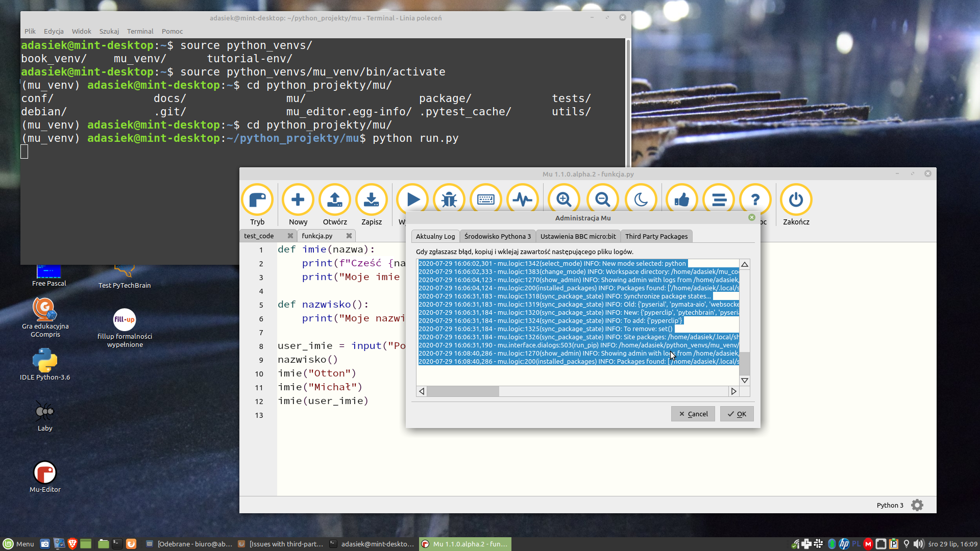
Task: Open Mu settings gear in status bar
Action: [x=917, y=505]
